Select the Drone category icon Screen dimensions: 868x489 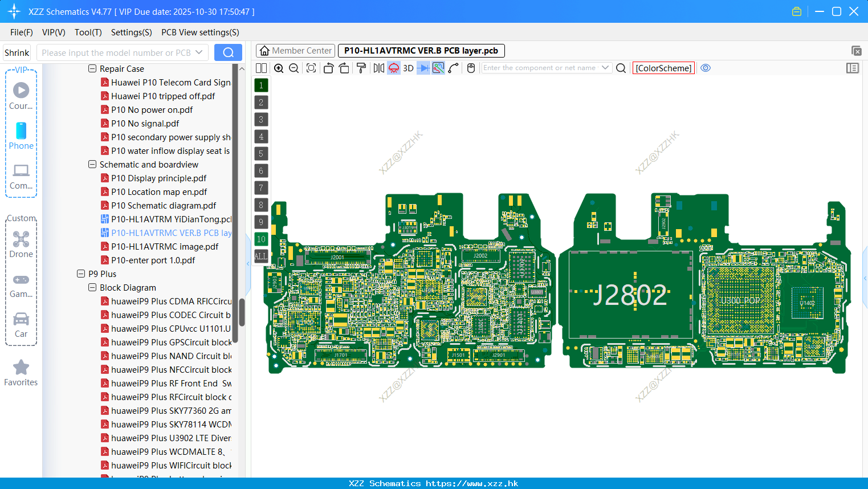[x=21, y=244]
